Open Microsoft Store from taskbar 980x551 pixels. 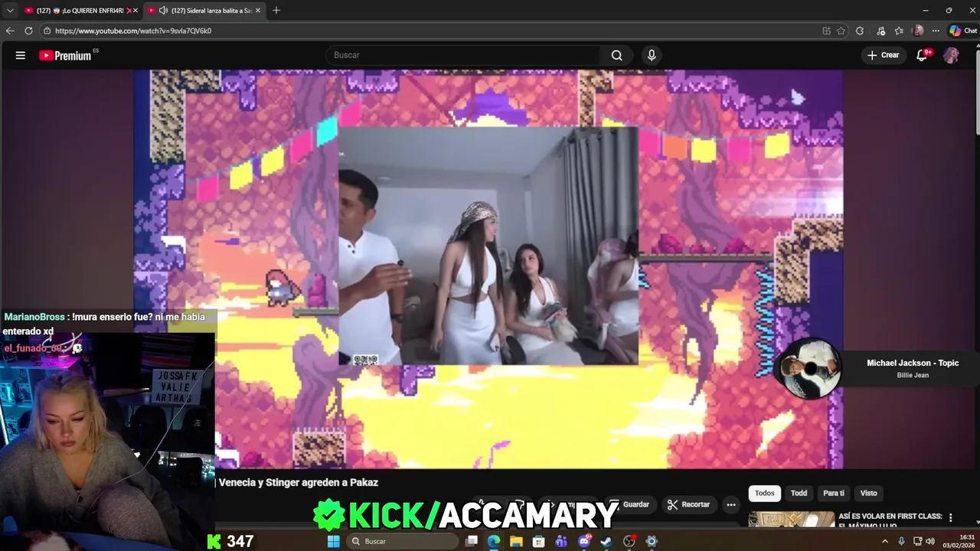[x=539, y=541]
